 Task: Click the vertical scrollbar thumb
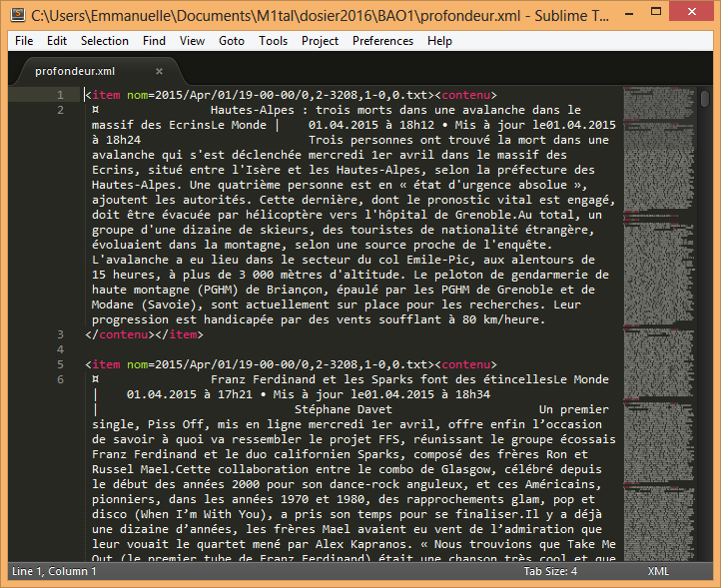[x=705, y=99]
